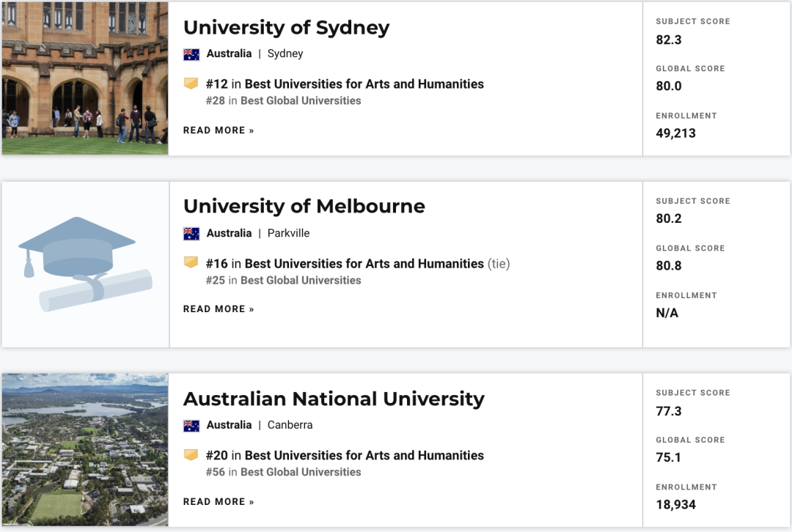Click the Australian flag icon beside Sydney listing
The image size is (792, 532).
(x=191, y=54)
